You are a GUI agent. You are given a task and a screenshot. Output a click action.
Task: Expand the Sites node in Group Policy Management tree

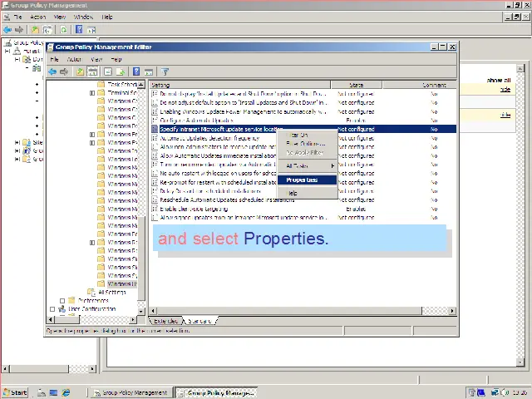coord(17,142)
